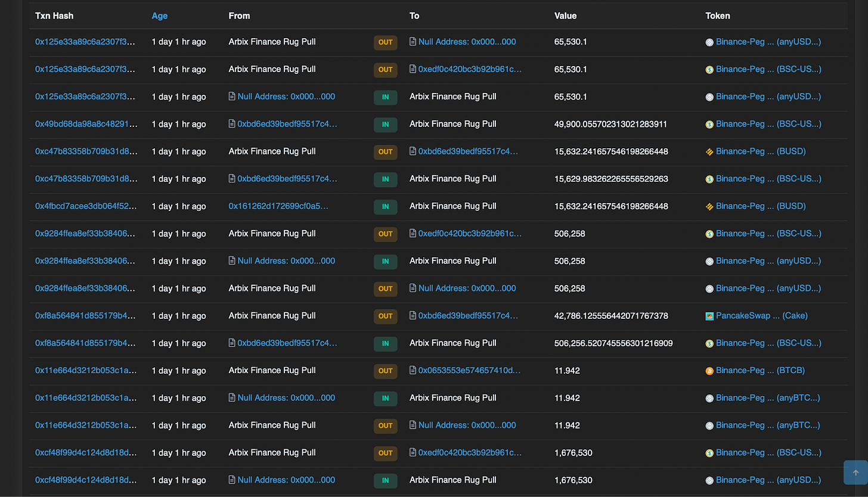Open 0xbd6ed39bedf95517c4 recipient in Cake row

[x=469, y=316]
